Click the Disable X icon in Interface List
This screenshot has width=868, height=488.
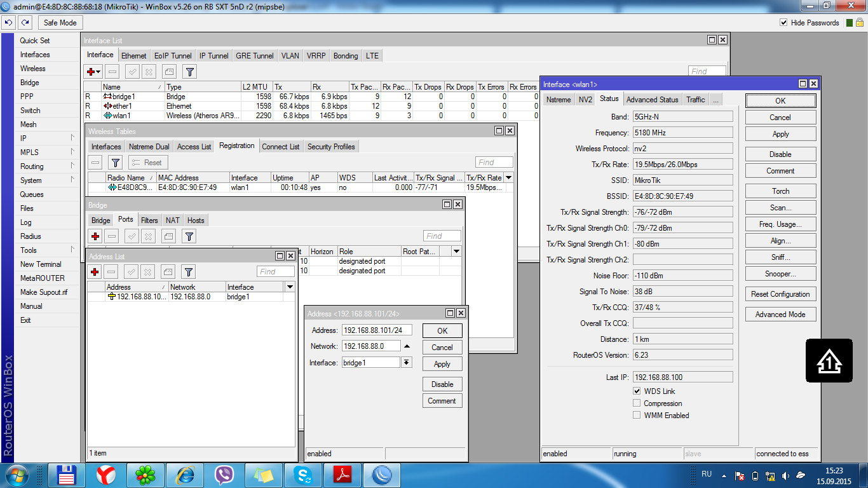(148, 72)
